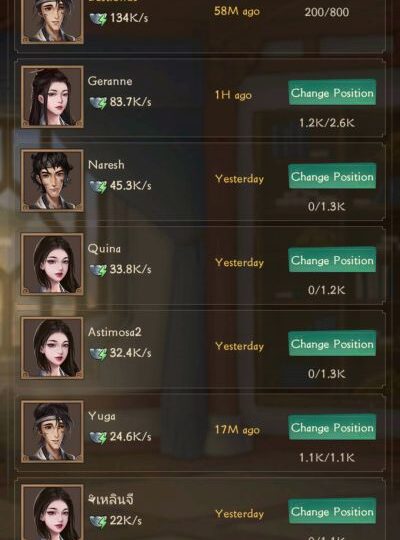Open Yuga's headband avatar portrait
Image resolution: width=400 pixels, height=540 pixels.
click(x=52, y=432)
